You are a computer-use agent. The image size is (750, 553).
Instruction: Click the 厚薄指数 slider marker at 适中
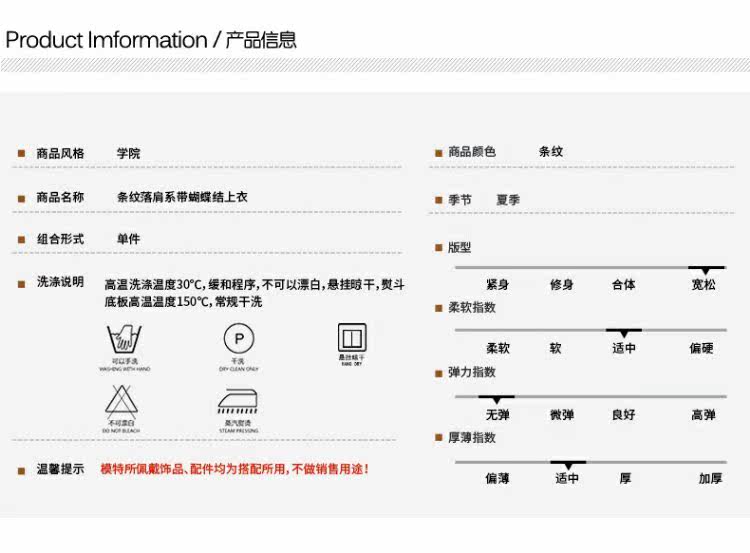[x=568, y=465]
